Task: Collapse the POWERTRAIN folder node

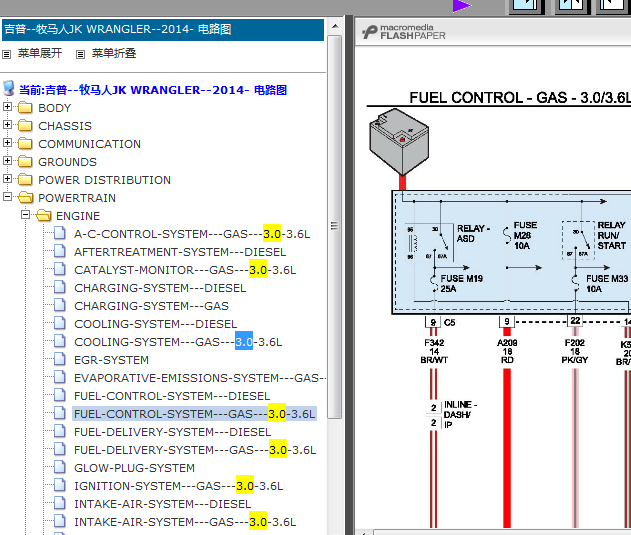Action: pyautogui.click(x=7, y=196)
